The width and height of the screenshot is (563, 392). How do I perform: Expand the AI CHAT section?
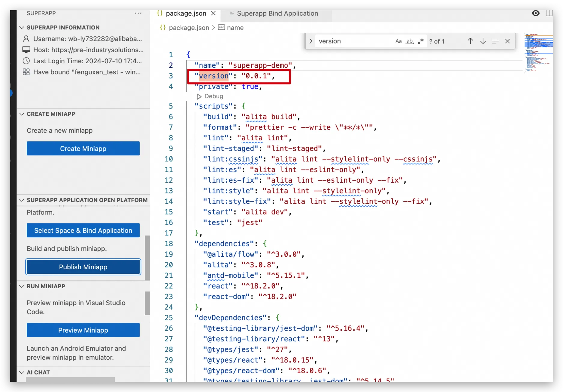pyautogui.click(x=22, y=372)
